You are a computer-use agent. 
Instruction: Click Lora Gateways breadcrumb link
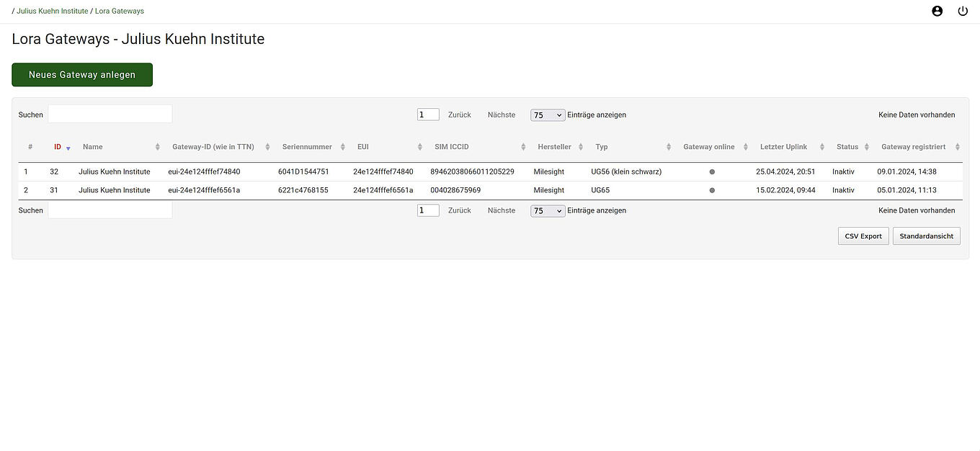[119, 11]
